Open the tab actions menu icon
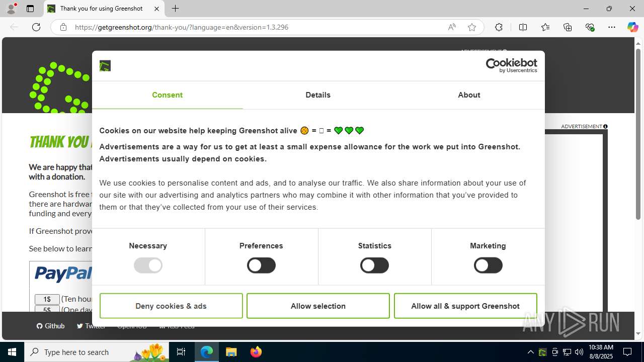 coord(30,9)
